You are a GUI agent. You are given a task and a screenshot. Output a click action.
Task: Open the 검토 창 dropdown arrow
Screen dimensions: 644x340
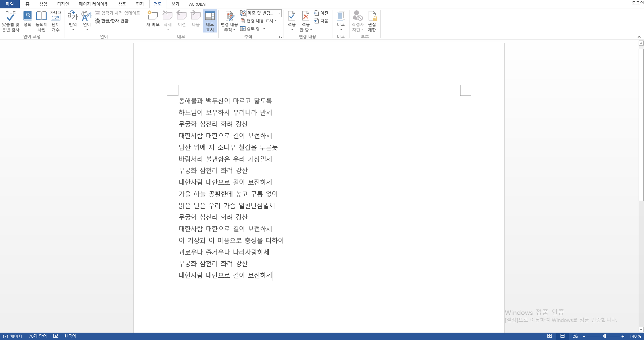[x=264, y=28]
